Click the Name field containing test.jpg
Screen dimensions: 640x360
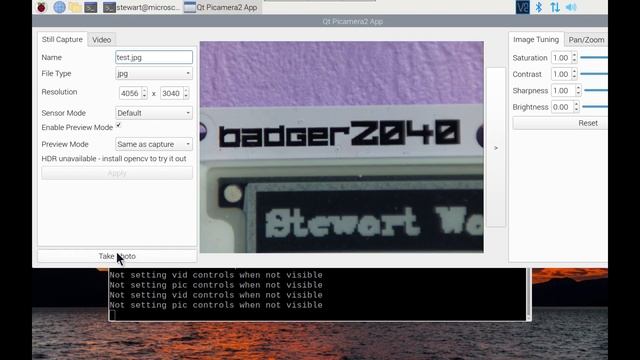[154, 57]
